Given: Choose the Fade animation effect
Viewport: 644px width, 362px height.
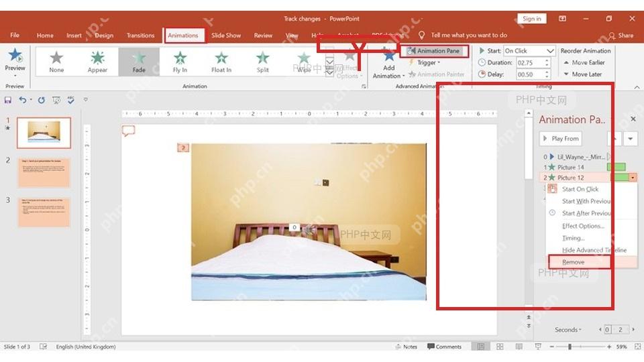Looking at the screenshot, I should [139, 62].
